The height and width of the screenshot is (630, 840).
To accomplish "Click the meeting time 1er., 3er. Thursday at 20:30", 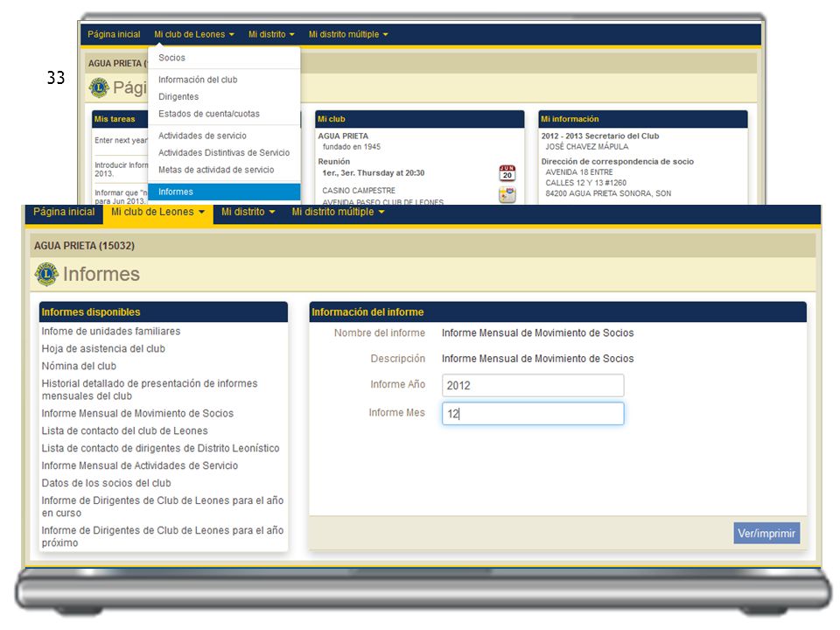I will (x=374, y=173).
